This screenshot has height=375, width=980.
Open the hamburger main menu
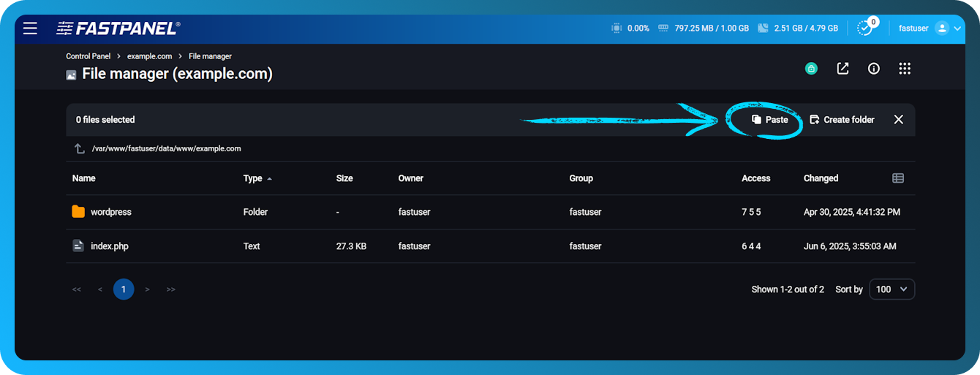coord(30,29)
